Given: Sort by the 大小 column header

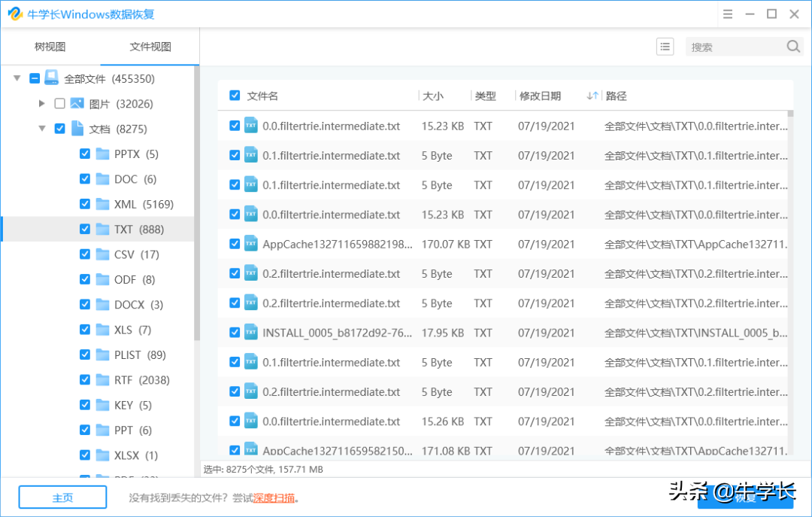Looking at the screenshot, I should [433, 96].
